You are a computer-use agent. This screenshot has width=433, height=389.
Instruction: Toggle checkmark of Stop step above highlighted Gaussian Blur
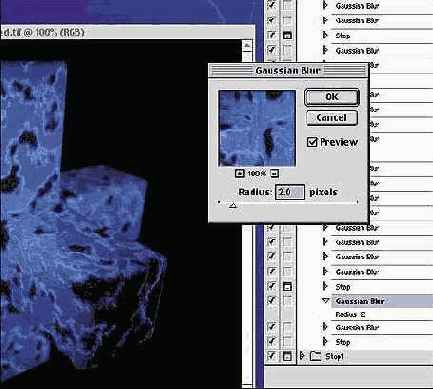click(272, 286)
